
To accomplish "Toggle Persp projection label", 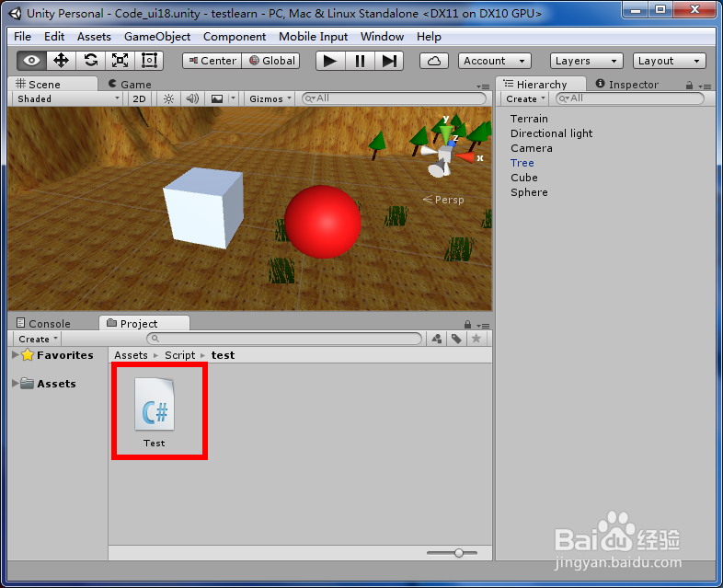I will pyautogui.click(x=443, y=200).
